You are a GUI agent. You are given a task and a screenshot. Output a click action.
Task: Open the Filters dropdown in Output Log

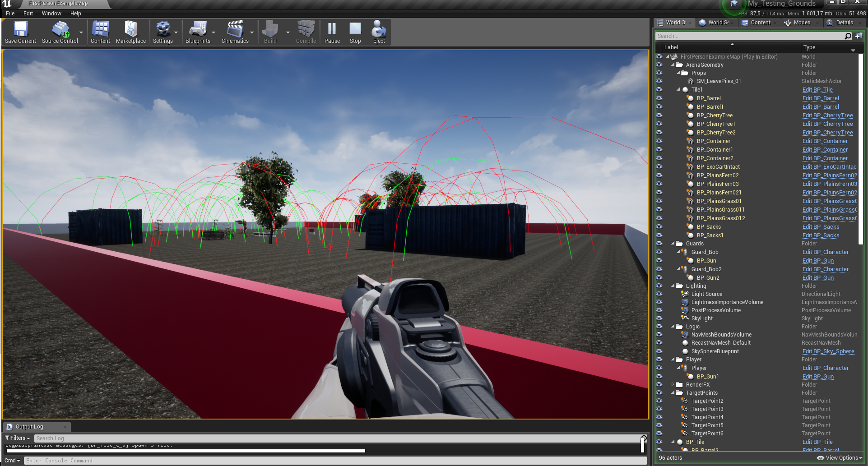click(x=18, y=438)
